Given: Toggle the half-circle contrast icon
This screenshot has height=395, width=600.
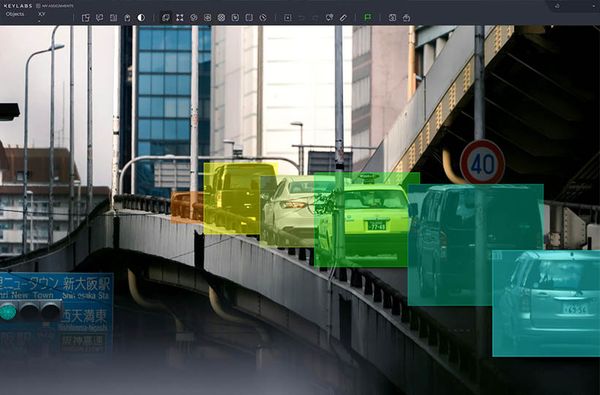Looking at the screenshot, I should (x=141, y=18).
